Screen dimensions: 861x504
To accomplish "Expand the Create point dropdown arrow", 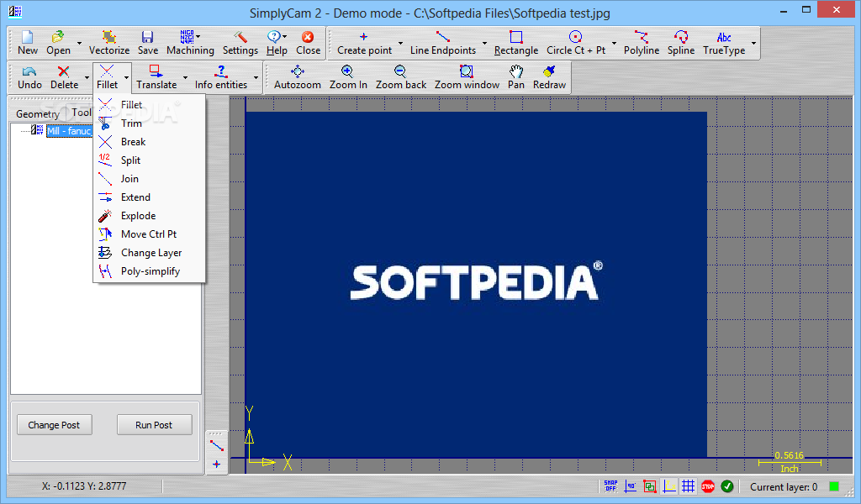I will click(400, 43).
